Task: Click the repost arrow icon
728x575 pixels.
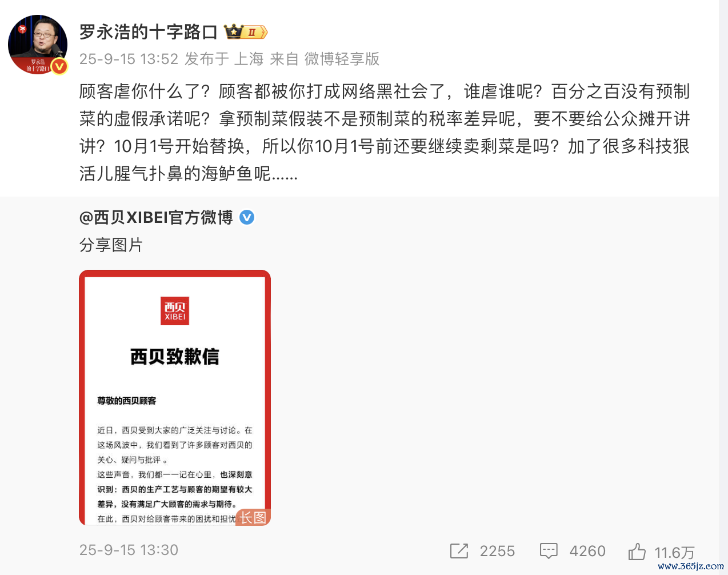Action: click(x=459, y=551)
